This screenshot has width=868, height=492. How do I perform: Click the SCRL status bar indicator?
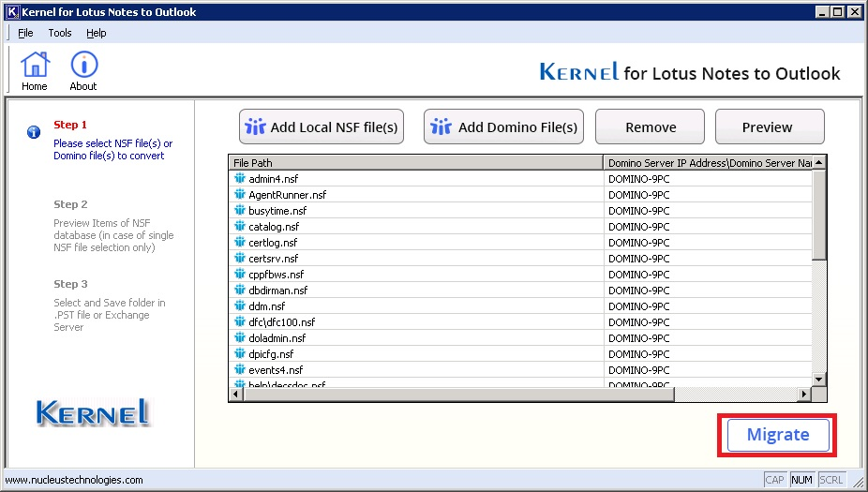[831, 480]
